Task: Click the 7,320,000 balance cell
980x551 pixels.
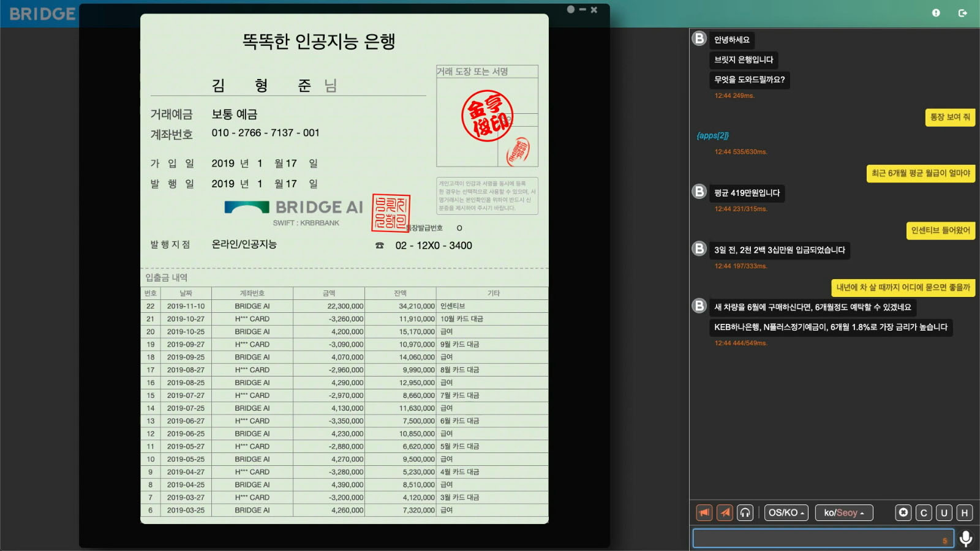Action: point(401,510)
